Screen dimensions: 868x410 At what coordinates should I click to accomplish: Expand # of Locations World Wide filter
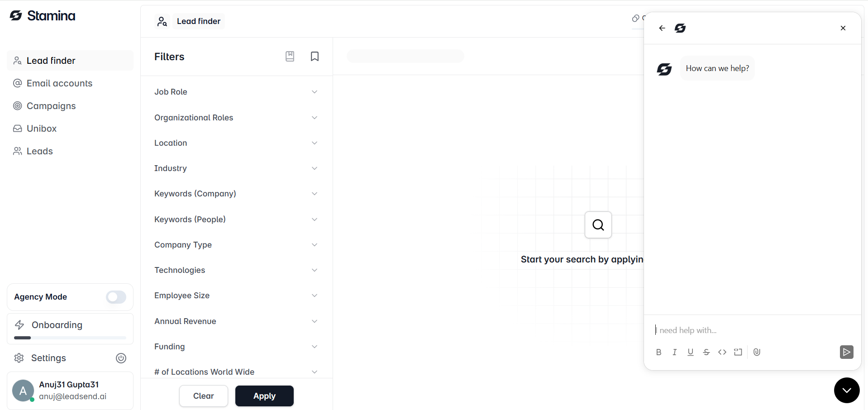pyautogui.click(x=236, y=372)
